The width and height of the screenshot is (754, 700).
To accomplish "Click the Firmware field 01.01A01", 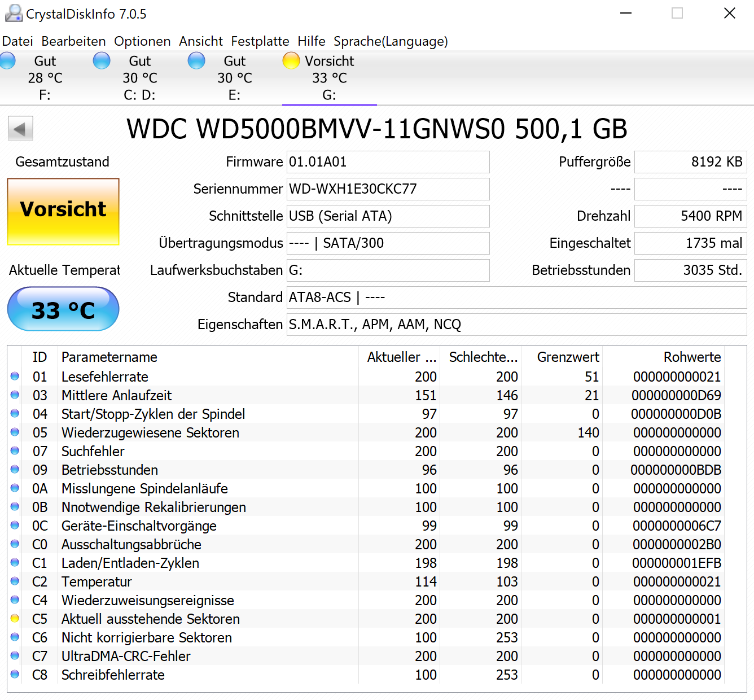I will (388, 162).
